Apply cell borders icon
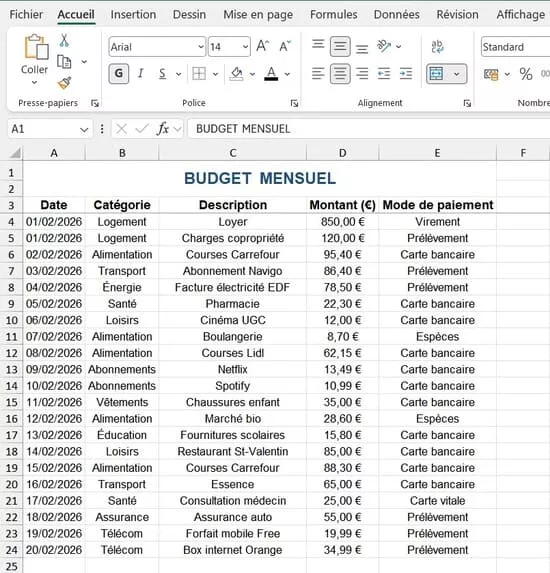 coord(199,74)
